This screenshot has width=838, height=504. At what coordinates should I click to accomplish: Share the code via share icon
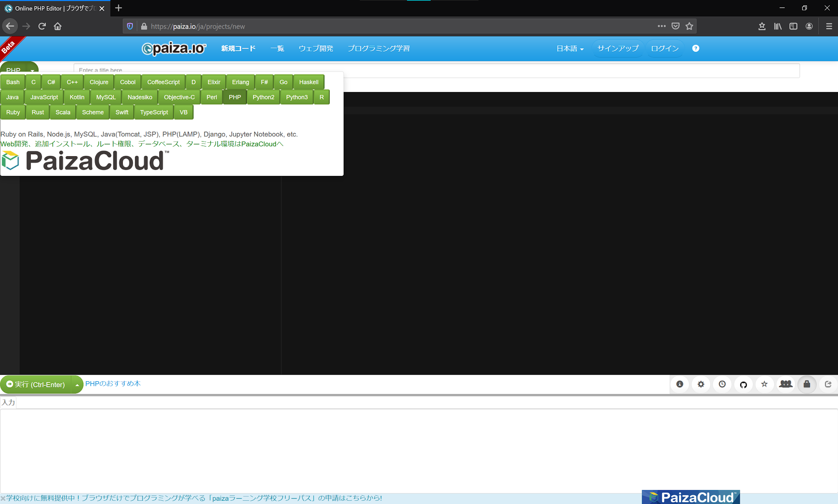coord(828,384)
